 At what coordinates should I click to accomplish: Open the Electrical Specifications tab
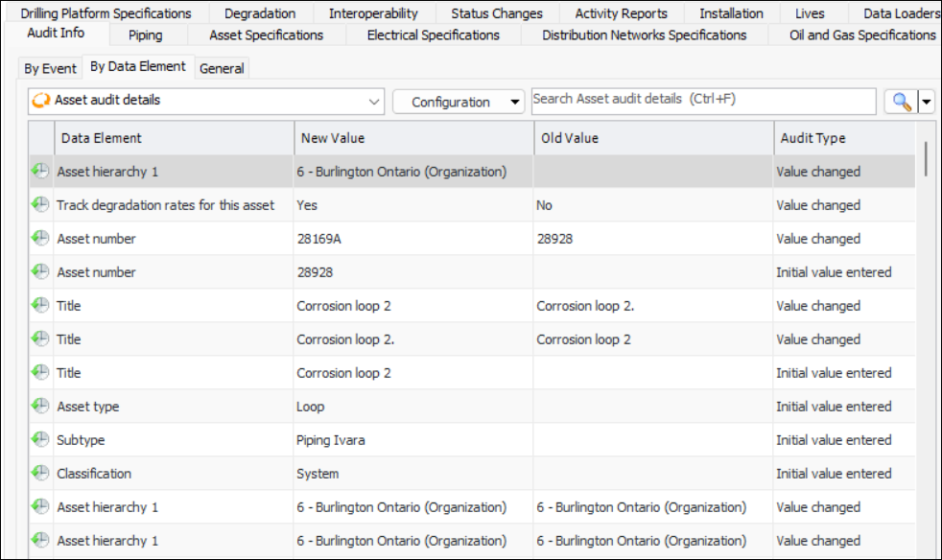point(433,35)
